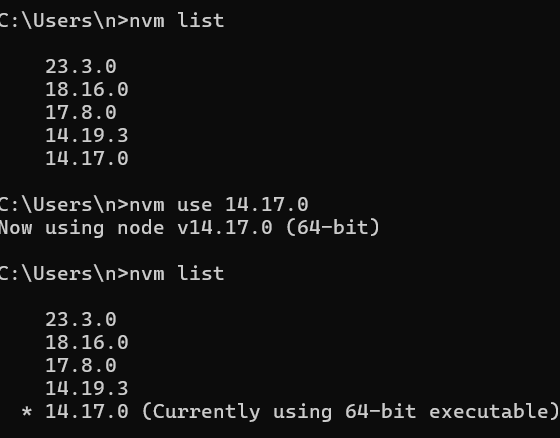
Task: Click active version 14.17.0 in second list
Action: [87, 411]
